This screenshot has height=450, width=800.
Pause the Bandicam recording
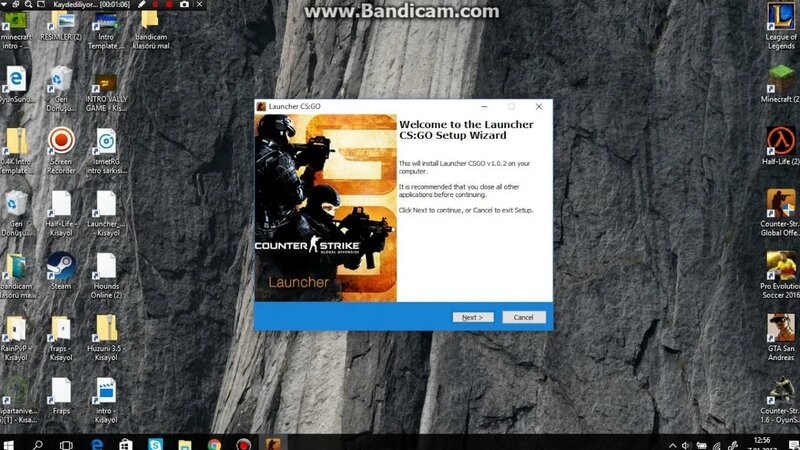(x=156, y=4)
